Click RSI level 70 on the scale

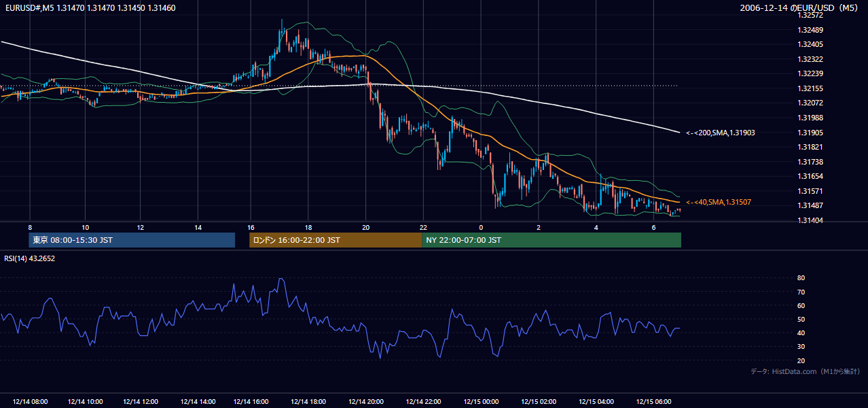coord(801,292)
